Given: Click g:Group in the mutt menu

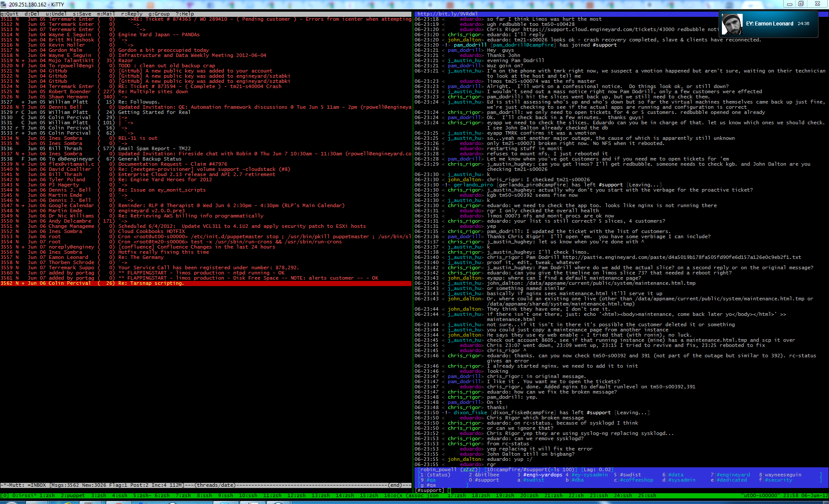Looking at the screenshot, I should [x=159, y=14].
